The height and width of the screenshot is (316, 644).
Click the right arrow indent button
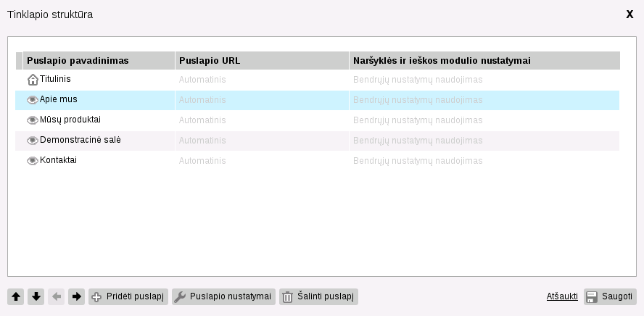77,296
